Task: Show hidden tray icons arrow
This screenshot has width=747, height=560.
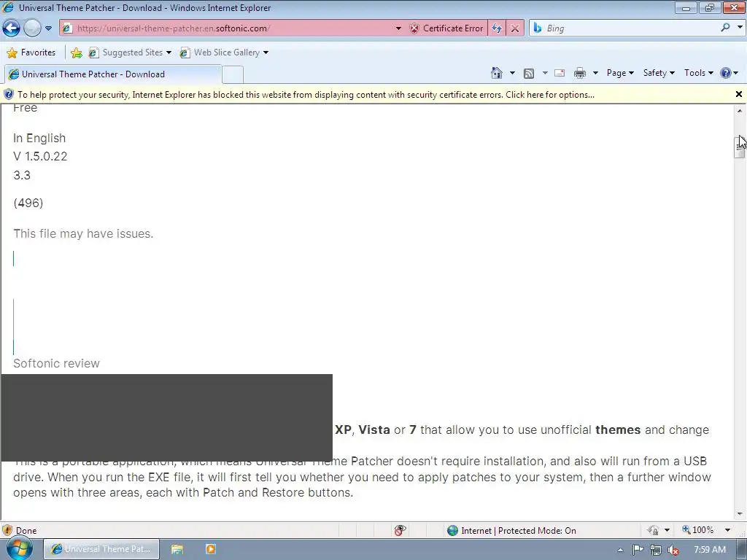Action: pos(620,550)
